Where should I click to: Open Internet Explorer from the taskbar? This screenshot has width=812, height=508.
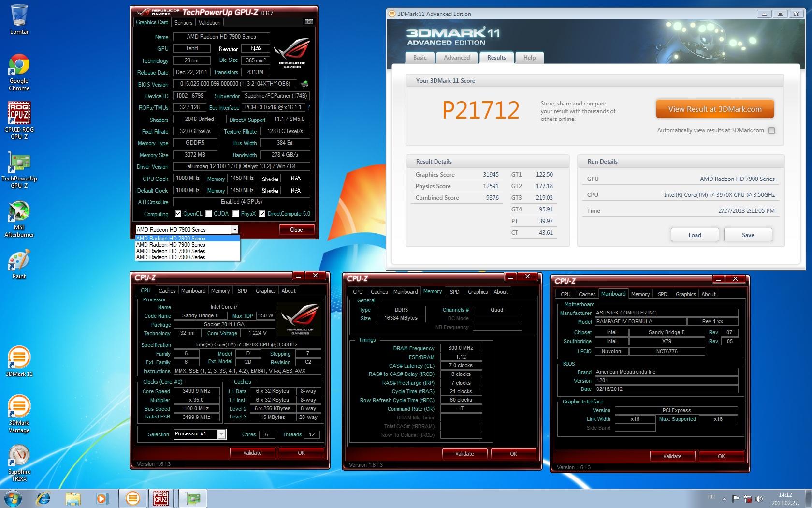pos(43,498)
